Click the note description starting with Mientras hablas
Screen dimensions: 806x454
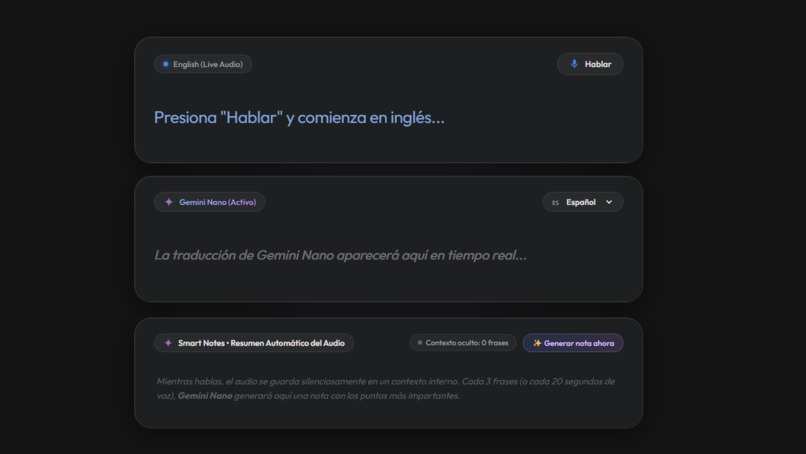386,388
